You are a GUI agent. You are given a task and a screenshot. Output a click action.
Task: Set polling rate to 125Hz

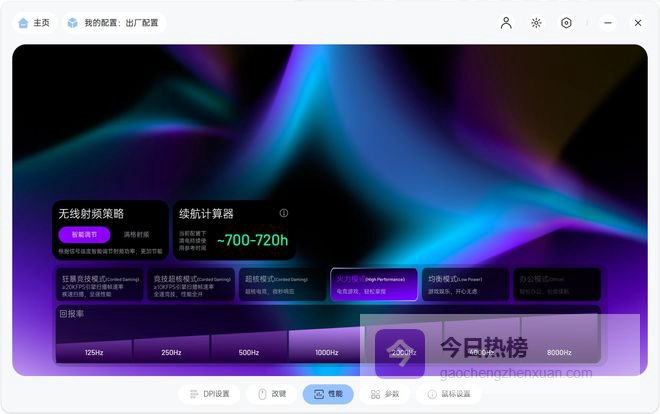(x=94, y=352)
